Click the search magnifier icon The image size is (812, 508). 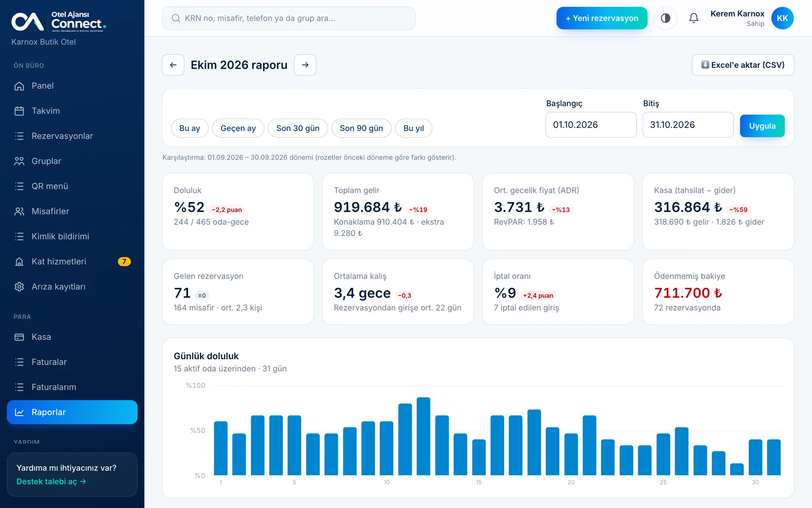tap(176, 18)
